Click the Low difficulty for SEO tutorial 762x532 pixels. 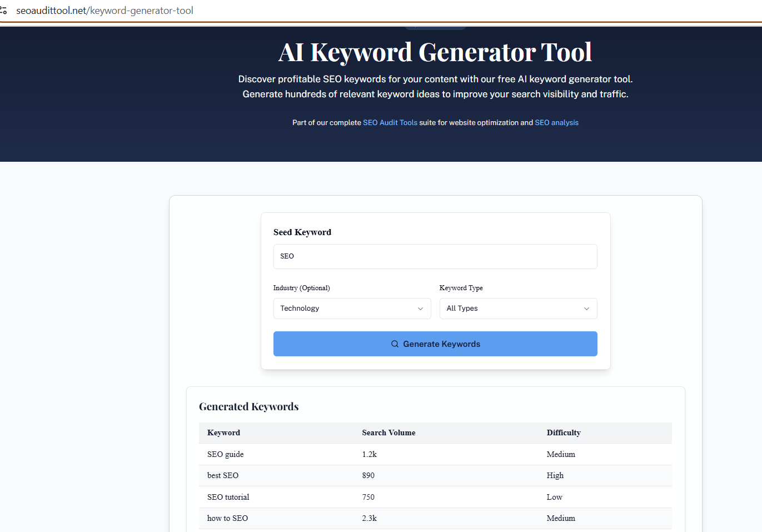[x=554, y=497]
